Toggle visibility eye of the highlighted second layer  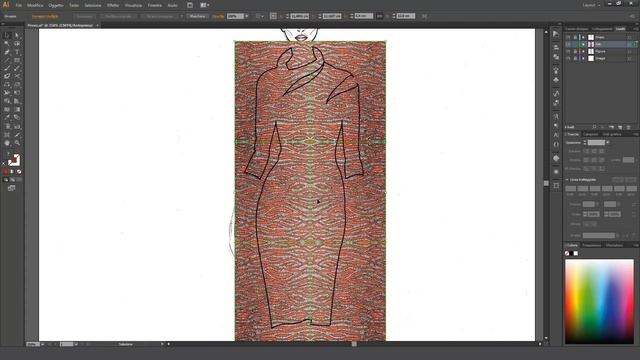pyautogui.click(x=568, y=44)
